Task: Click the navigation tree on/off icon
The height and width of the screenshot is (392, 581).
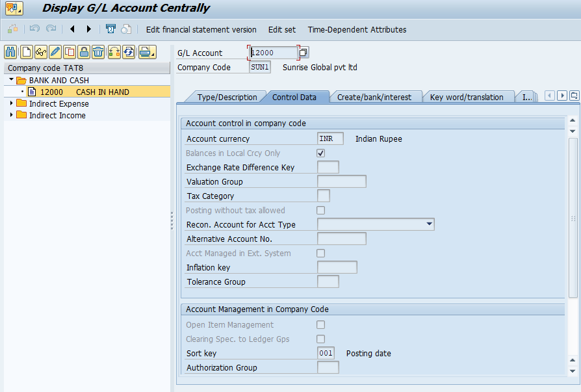Action: pyautogui.click(x=110, y=29)
